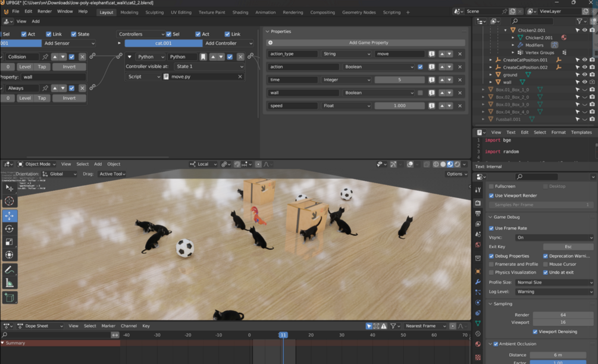Viewport: 598px width, 364px height.
Task: Open the Vsync dropdown
Action: point(555,237)
